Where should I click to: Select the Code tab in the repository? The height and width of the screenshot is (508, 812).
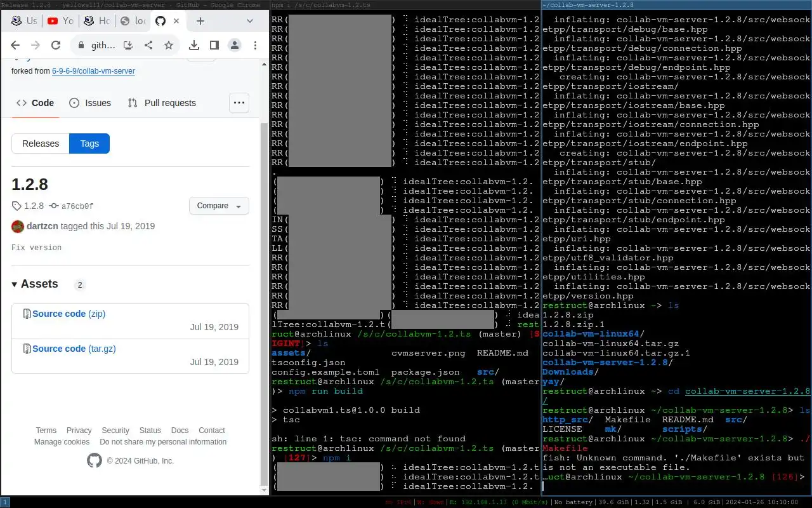coord(36,103)
